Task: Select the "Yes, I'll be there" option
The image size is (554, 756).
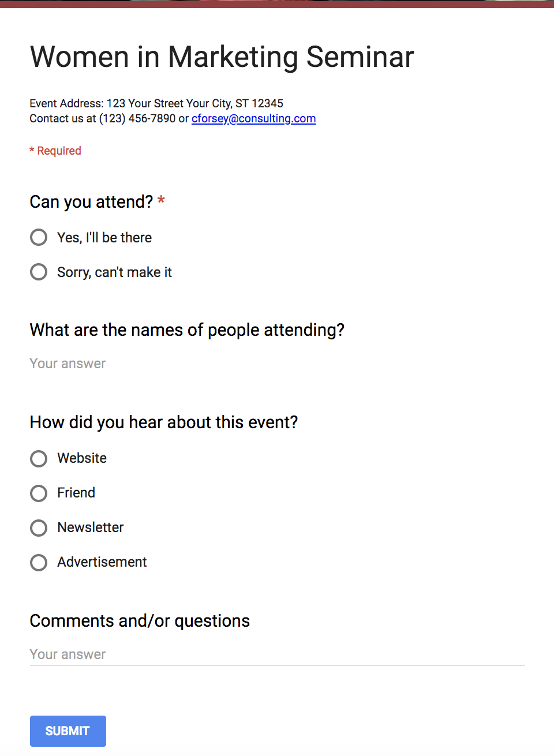Action: point(39,237)
